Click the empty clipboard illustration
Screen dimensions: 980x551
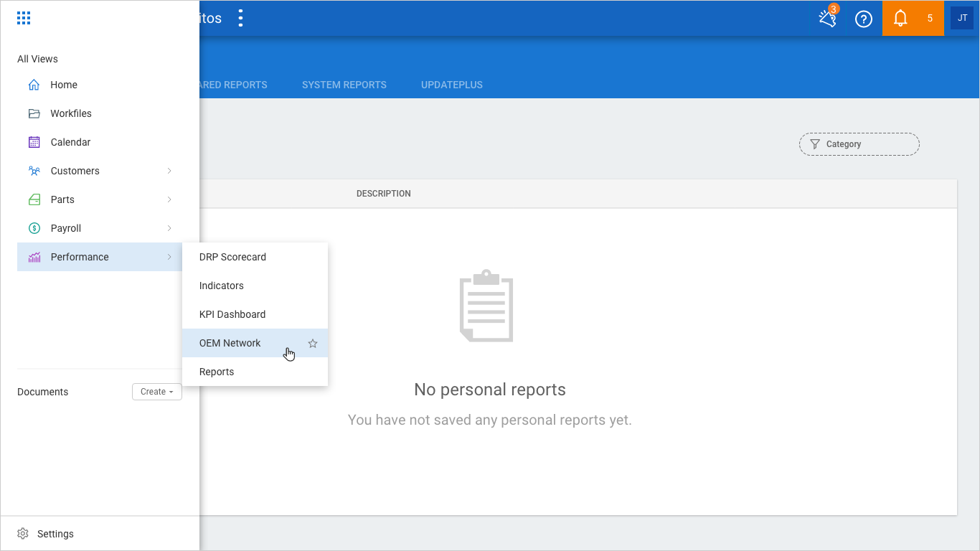[x=486, y=306]
